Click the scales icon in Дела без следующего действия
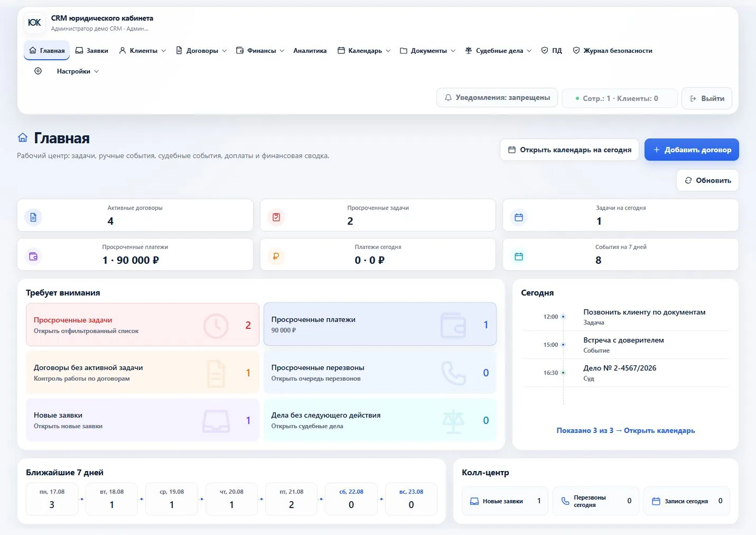Image resolution: width=756 pixels, height=535 pixels. 453,421
